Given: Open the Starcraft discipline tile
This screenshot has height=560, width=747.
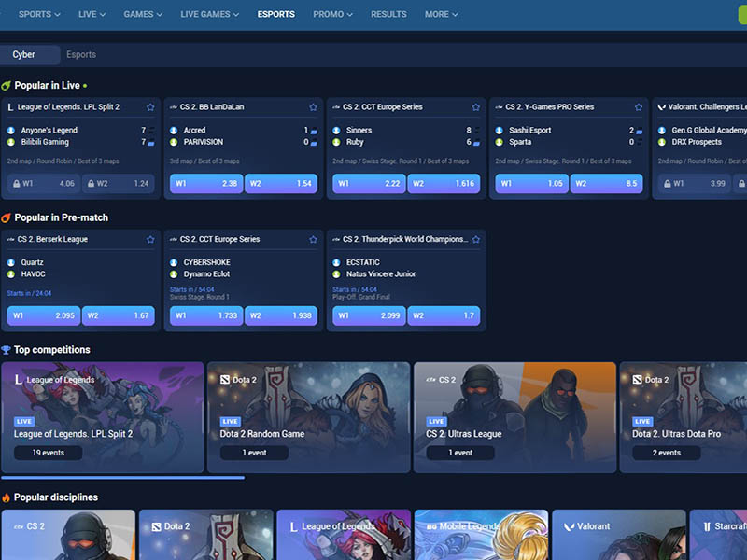Looking at the screenshot, I should coord(718,535).
